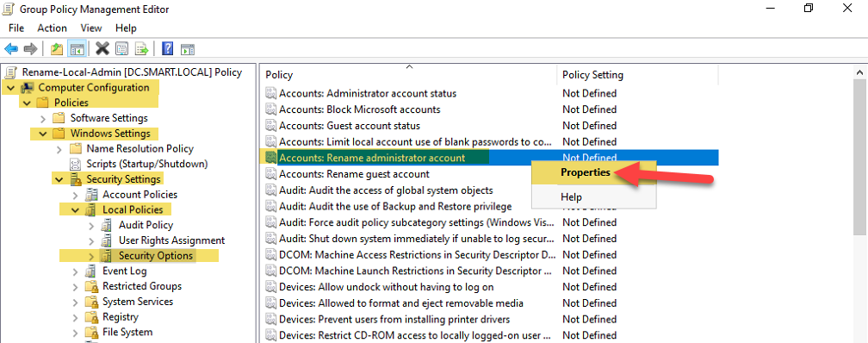The height and width of the screenshot is (343, 868).
Task: Open the View menu
Action: point(91,28)
